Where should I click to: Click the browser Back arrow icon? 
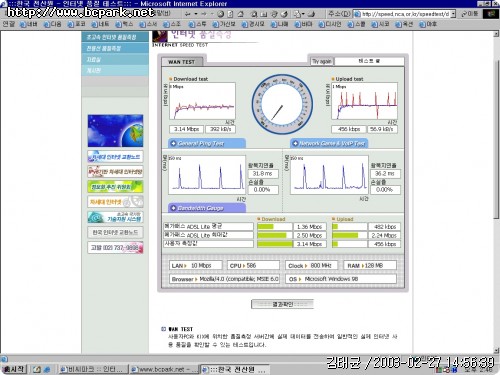pyautogui.click(x=188, y=14)
